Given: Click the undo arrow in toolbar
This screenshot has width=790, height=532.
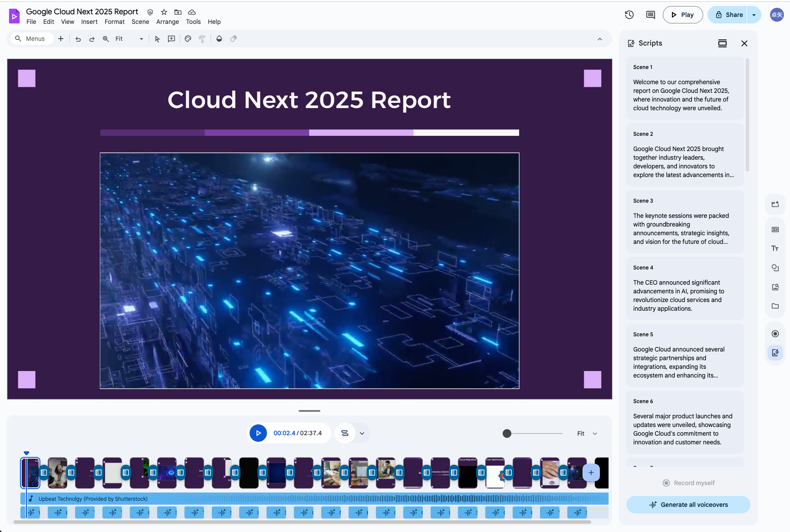Looking at the screenshot, I should click(x=78, y=39).
